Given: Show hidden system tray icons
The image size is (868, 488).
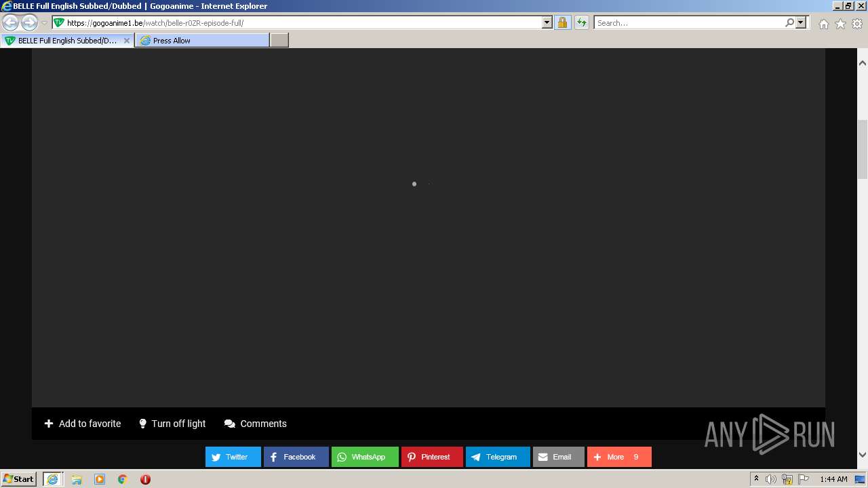Looking at the screenshot, I should click(756, 479).
